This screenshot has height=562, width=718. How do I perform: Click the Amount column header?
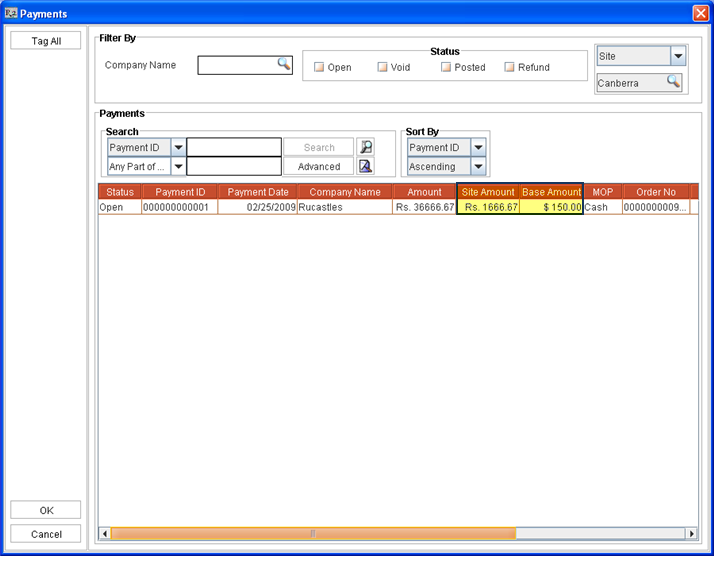pos(424,192)
